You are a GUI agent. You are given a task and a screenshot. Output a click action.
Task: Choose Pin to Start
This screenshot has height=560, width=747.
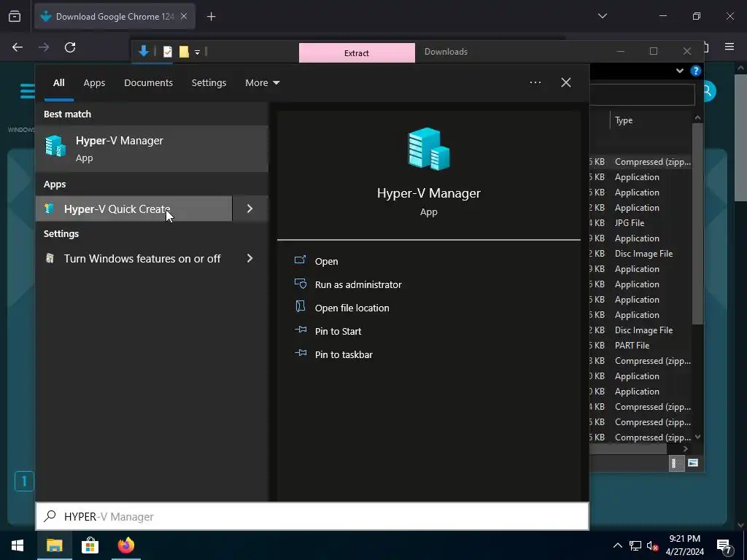[338, 332]
